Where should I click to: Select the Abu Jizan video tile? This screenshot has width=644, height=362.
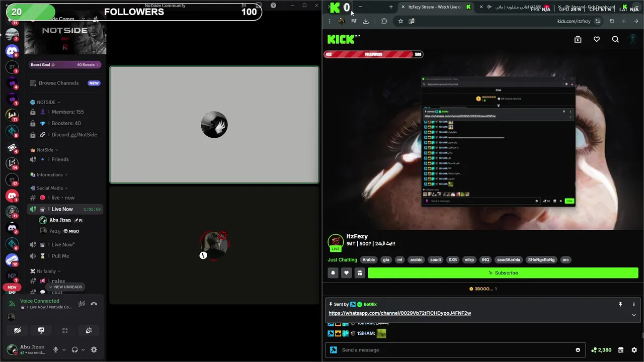(x=214, y=125)
